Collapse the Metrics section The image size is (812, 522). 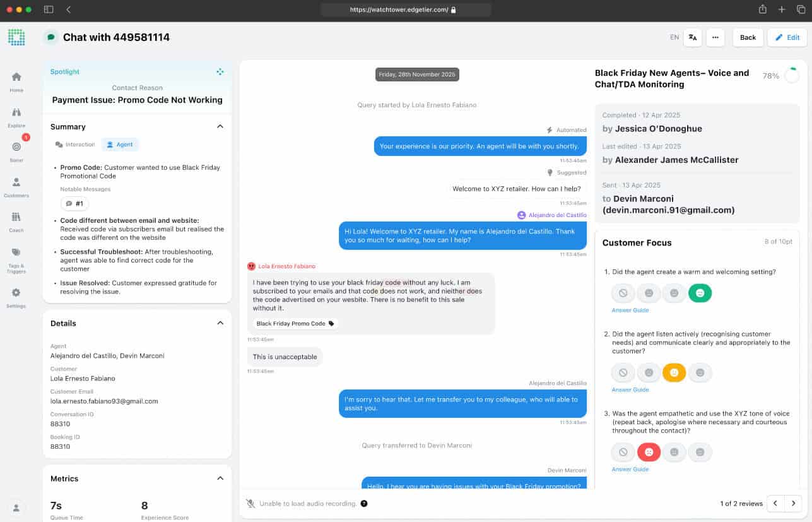pyautogui.click(x=220, y=478)
